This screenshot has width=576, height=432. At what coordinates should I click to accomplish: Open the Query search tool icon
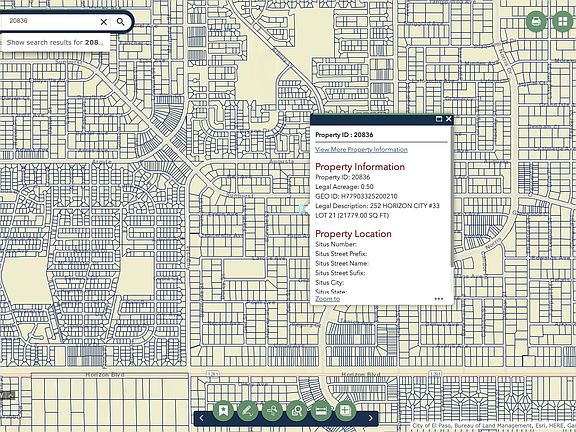[297, 410]
